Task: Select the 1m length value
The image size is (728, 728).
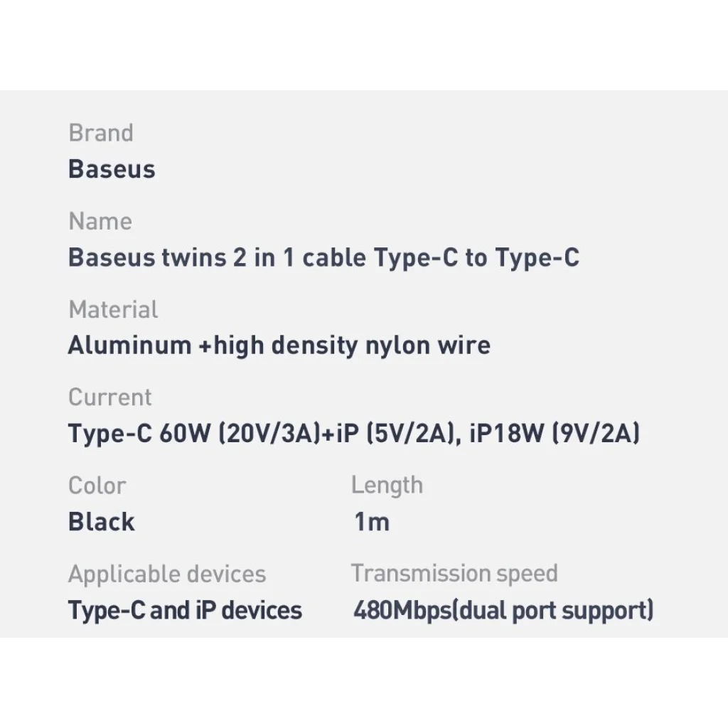Action: tap(372, 522)
